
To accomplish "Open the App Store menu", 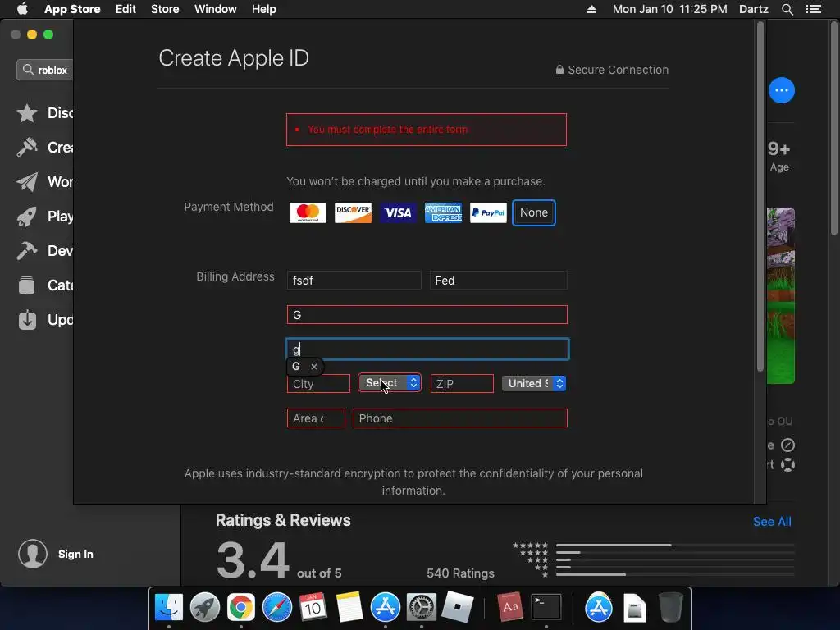I will pos(72,9).
